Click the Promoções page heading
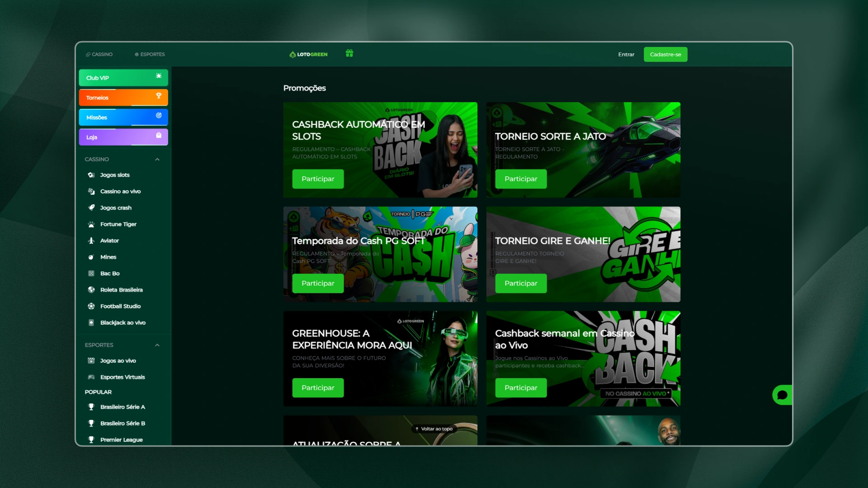Screen dimensions: 868x488 [x=305, y=88]
